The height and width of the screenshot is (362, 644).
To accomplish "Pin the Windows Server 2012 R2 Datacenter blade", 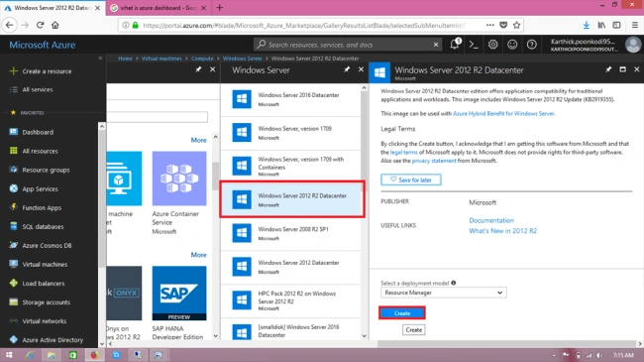I will tap(608, 69).
